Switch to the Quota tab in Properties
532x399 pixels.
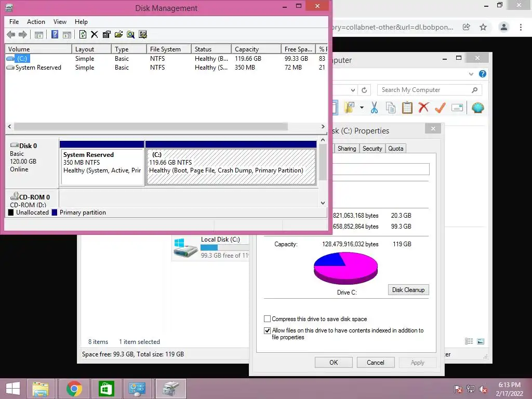pyautogui.click(x=395, y=149)
